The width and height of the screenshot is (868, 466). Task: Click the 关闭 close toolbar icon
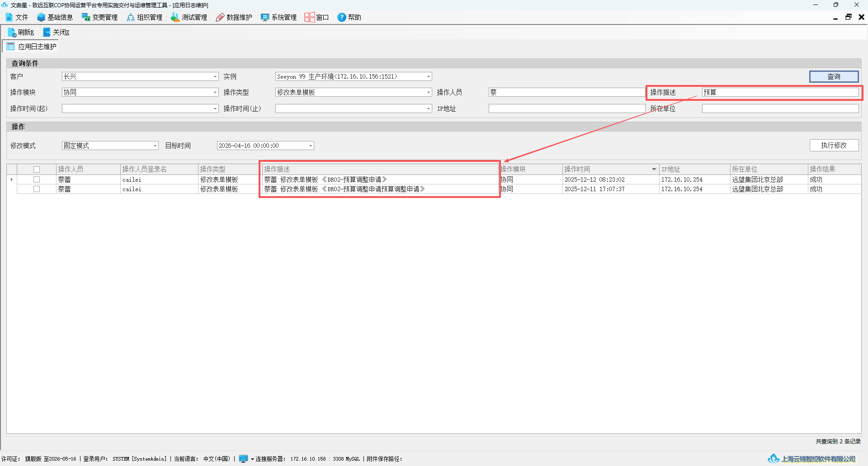(x=47, y=32)
